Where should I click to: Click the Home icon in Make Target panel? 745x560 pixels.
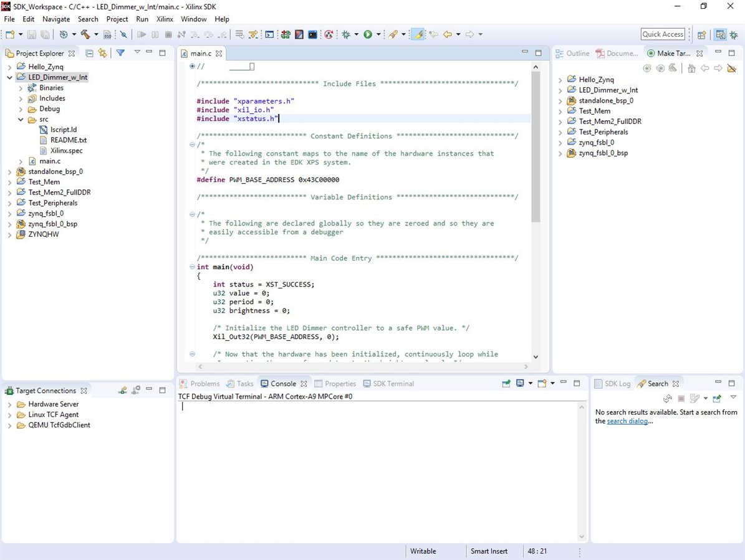coord(691,69)
